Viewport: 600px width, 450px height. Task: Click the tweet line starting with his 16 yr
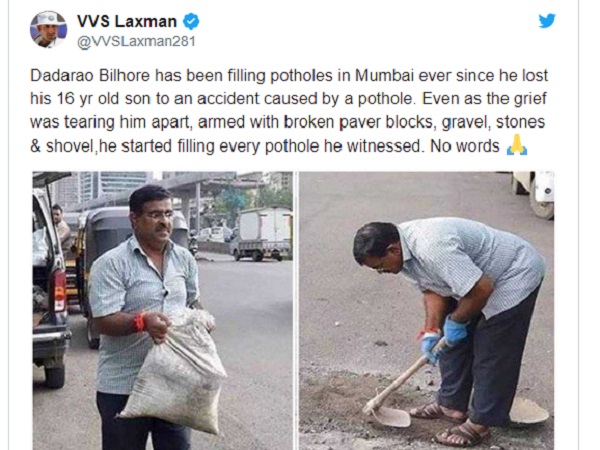(x=289, y=99)
